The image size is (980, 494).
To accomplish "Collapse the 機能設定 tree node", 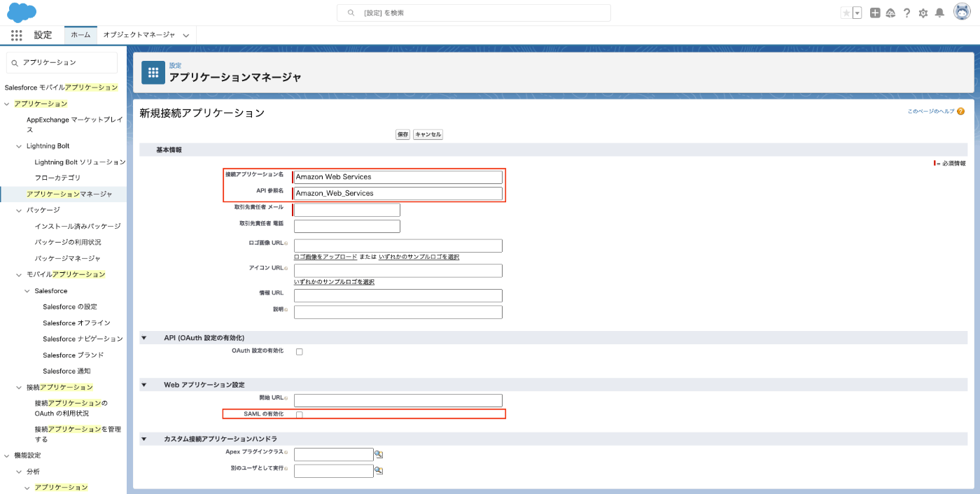I will [7, 456].
